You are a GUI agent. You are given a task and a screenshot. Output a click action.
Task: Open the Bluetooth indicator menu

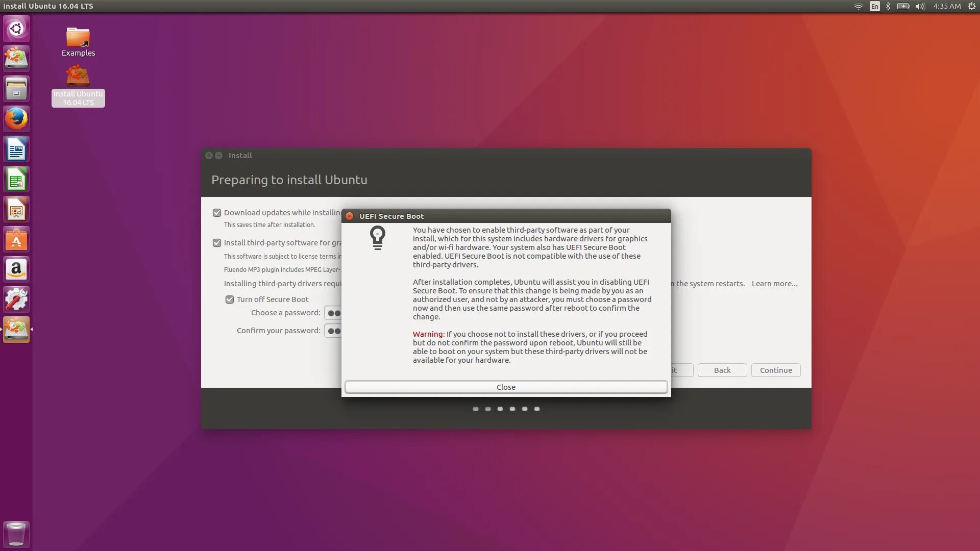coord(888,6)
